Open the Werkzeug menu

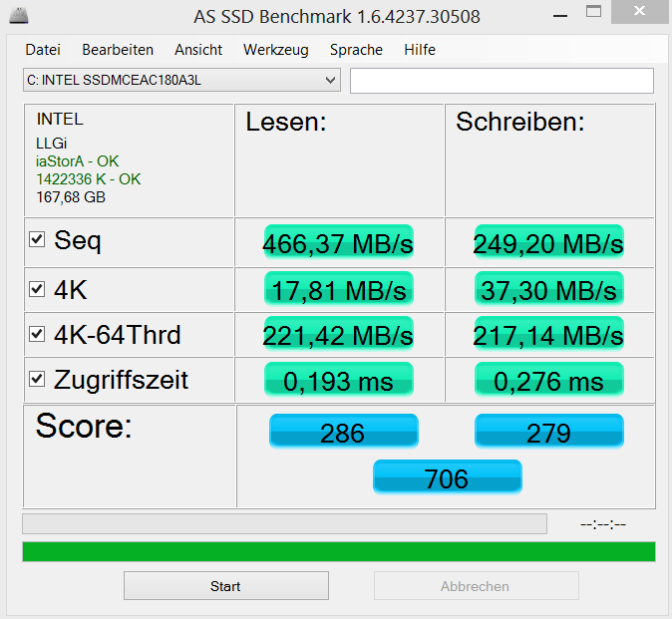pyautogui.click(x=276, y=50)
